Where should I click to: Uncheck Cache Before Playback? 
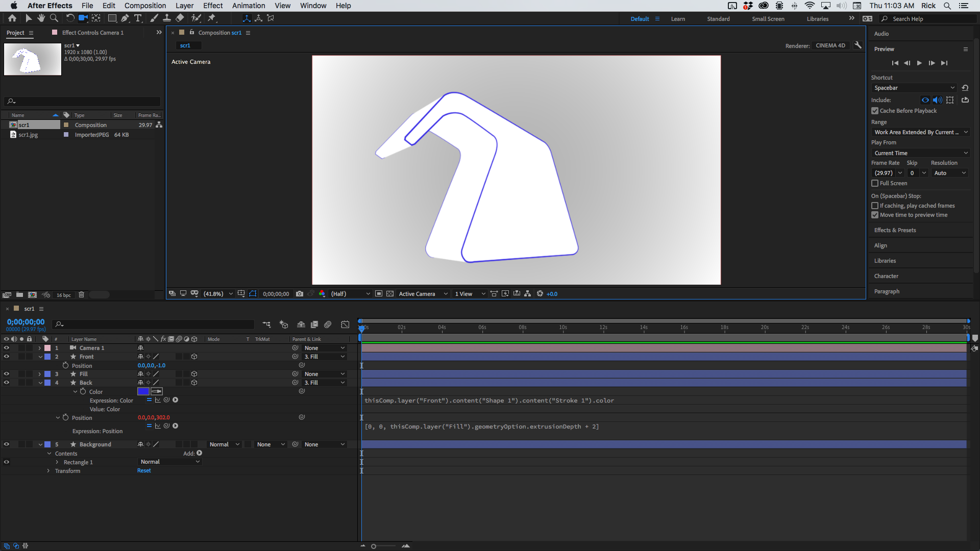[875, 111]
